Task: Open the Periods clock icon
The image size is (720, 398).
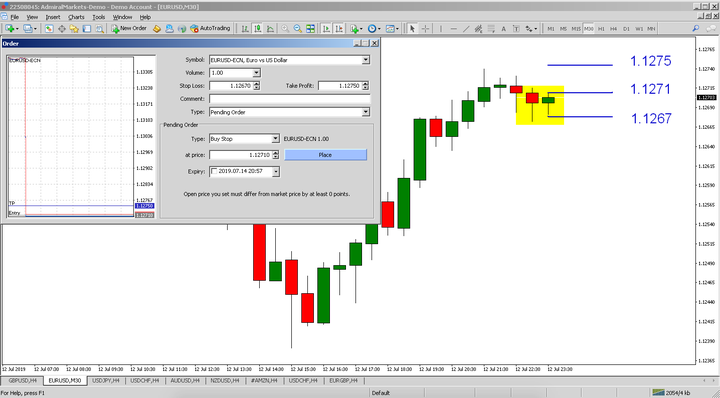Action: point(373,28)
